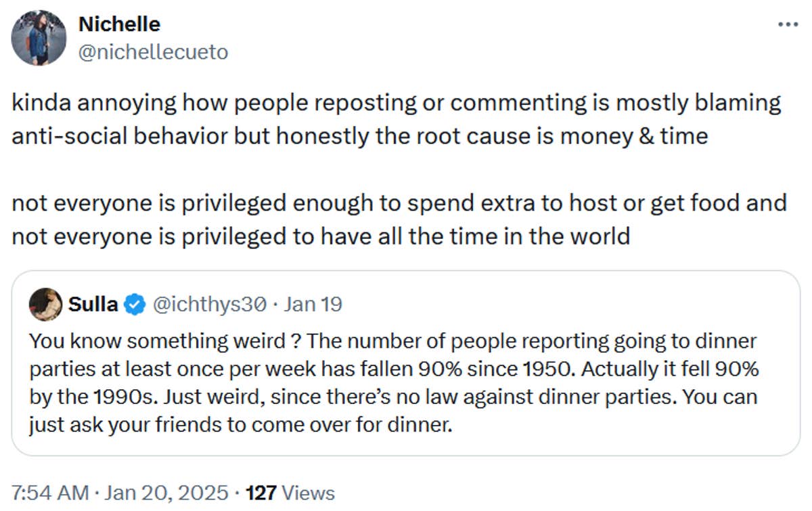
Task: Click the @nichellecueto handle
Action: point(154,51)
